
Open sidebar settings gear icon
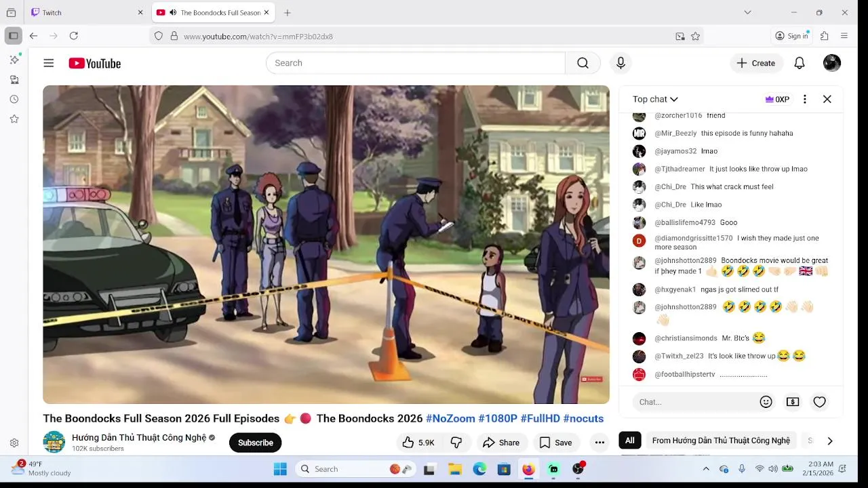click(14, 443)
